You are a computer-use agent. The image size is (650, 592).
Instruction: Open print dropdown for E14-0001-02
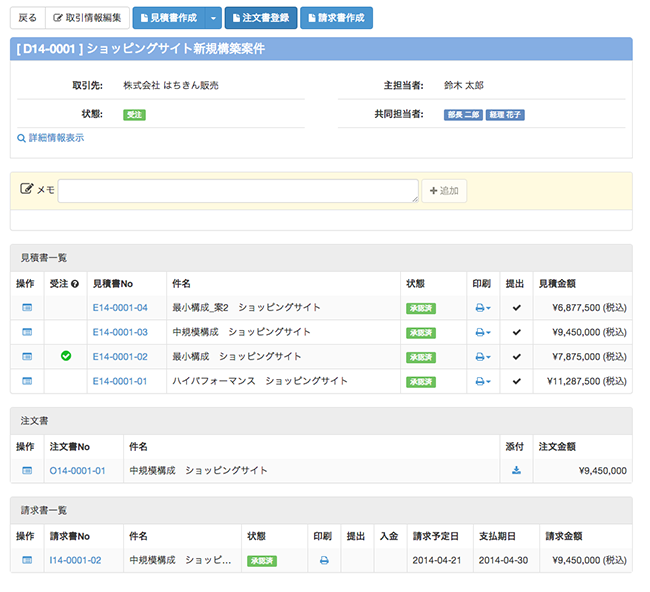tap(483, 357)
